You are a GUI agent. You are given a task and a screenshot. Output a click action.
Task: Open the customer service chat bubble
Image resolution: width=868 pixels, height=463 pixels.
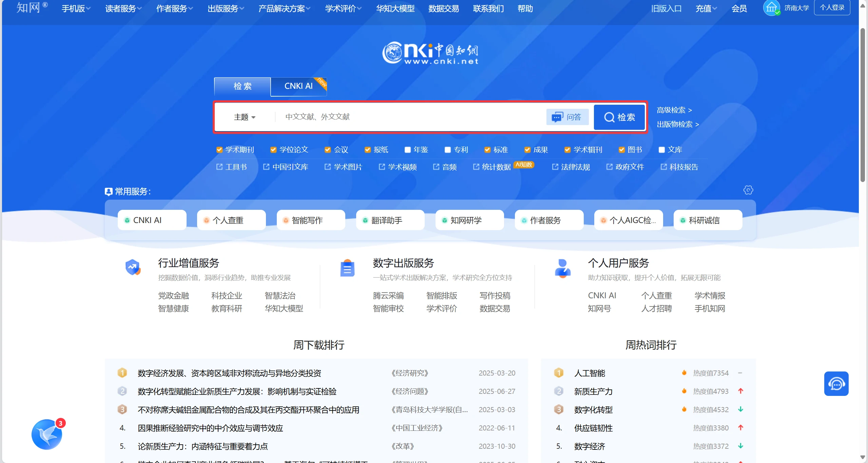click(836, 383)
